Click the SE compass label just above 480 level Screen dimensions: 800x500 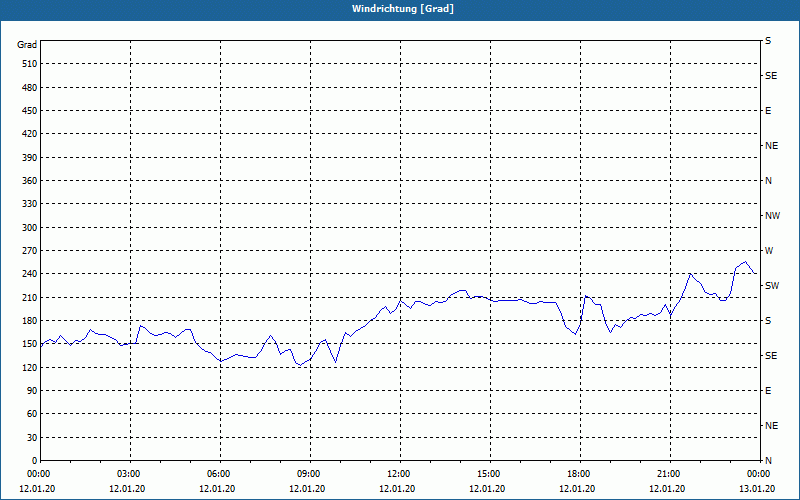[x=771, y=76]
